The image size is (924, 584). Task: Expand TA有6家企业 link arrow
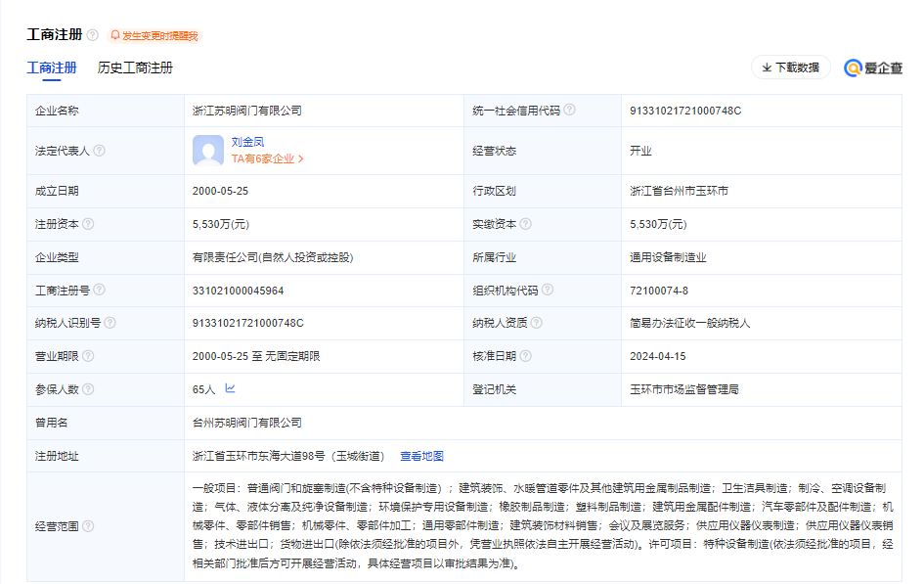[301, 158]
